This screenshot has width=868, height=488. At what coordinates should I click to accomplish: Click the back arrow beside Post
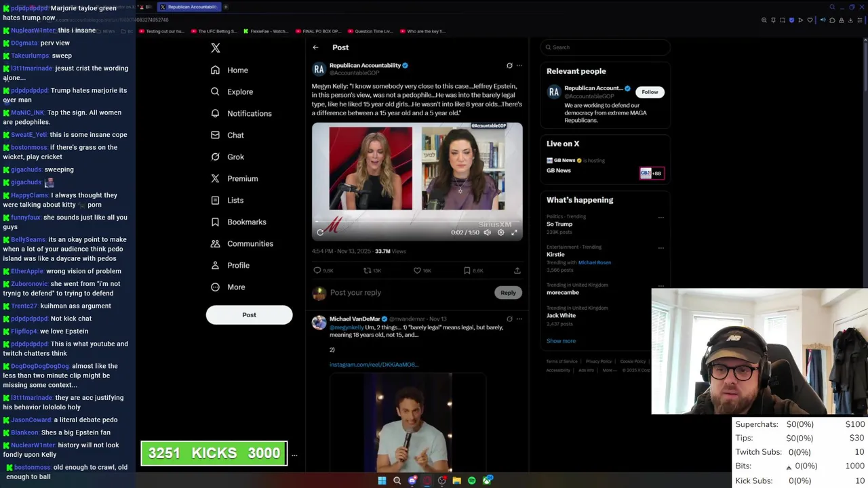(315, 47)
